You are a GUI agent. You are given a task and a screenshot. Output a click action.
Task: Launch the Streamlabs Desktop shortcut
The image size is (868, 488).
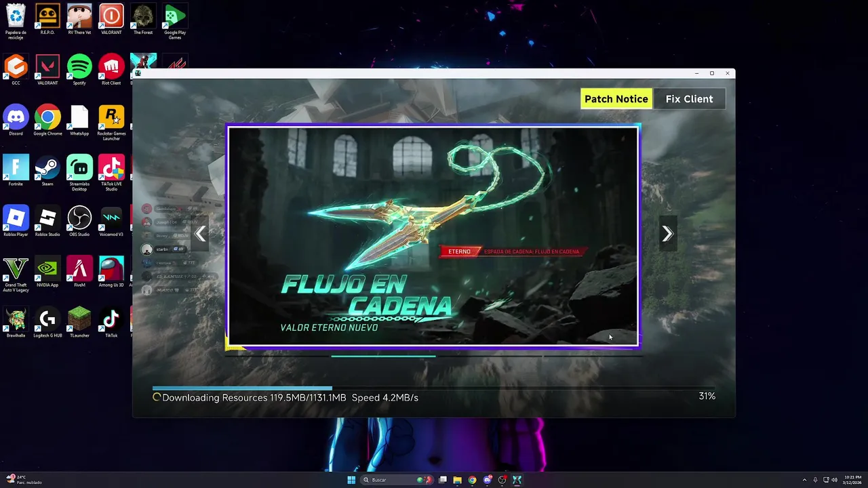[x=79, y=173]
